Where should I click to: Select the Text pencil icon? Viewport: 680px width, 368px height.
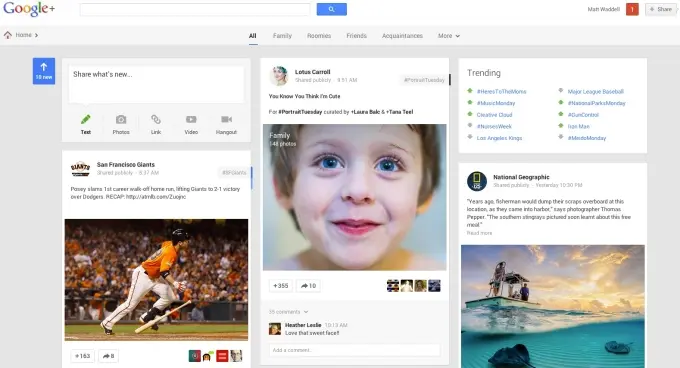click(86, 119)
